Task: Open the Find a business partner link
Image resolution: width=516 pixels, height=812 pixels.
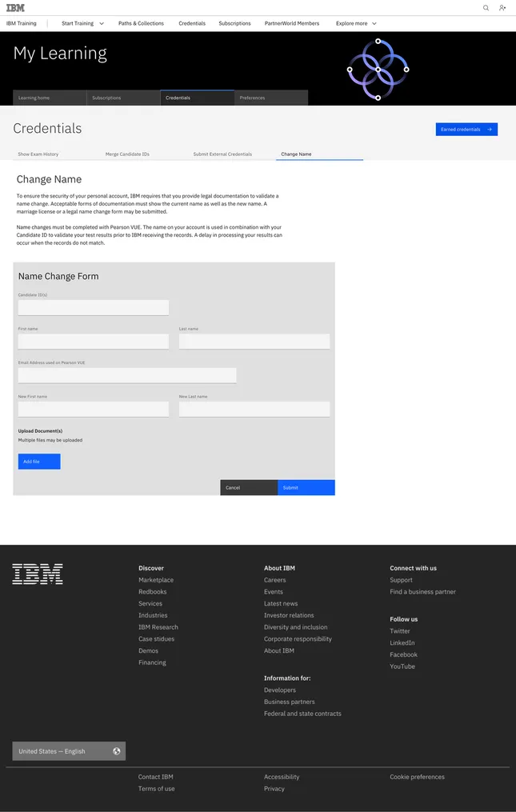Action: [422, 592]
